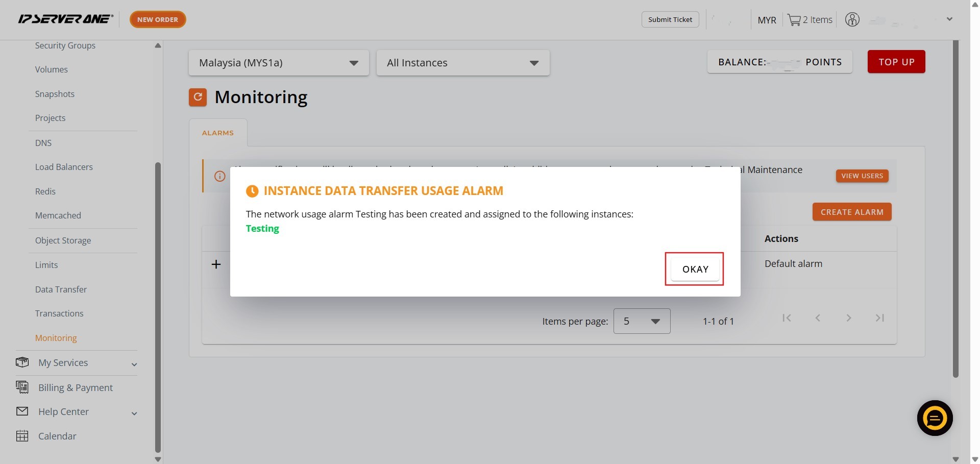Click the previous page arrow
This screenshot has width=980, height=464.
pos(818,318)
